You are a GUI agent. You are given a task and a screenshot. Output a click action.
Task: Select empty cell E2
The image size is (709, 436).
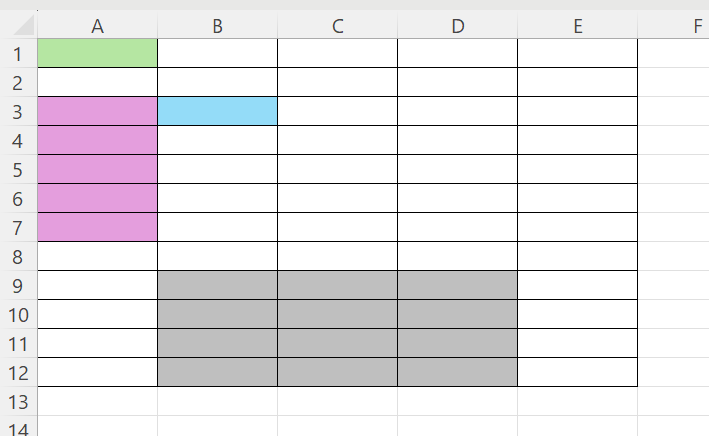coord(577,82)
